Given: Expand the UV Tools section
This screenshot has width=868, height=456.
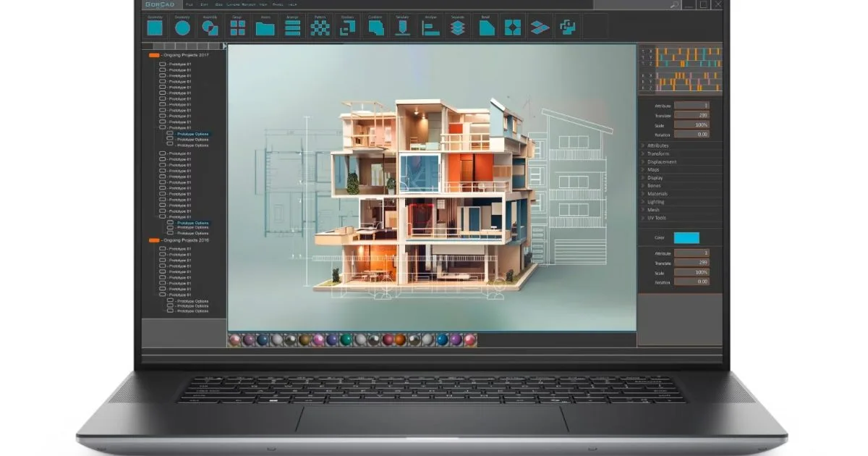Looking at the screenshot, I should [x=656, y=218].
